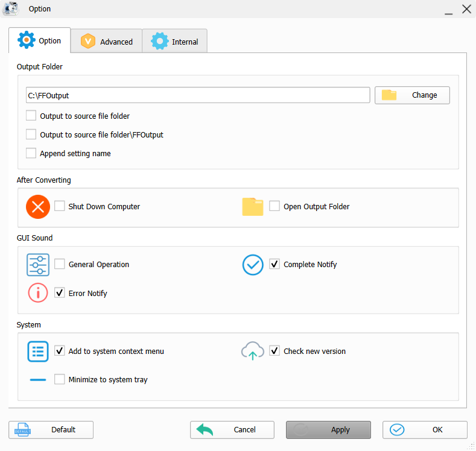
Task: Click the window resize grip at corner
Action: 471,446
